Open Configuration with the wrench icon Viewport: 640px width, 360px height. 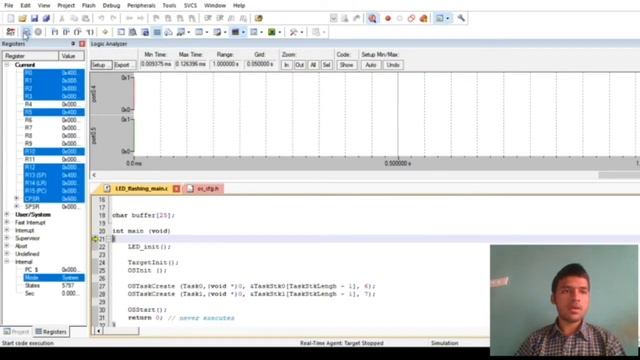pos(461,18)
